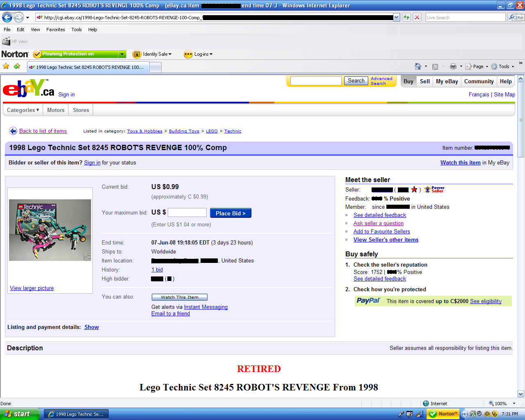Image resolution: width=525 pixels, height=420 pixels.
Task: Click the browser Forward arrow button
Action: tap(18, 17)
